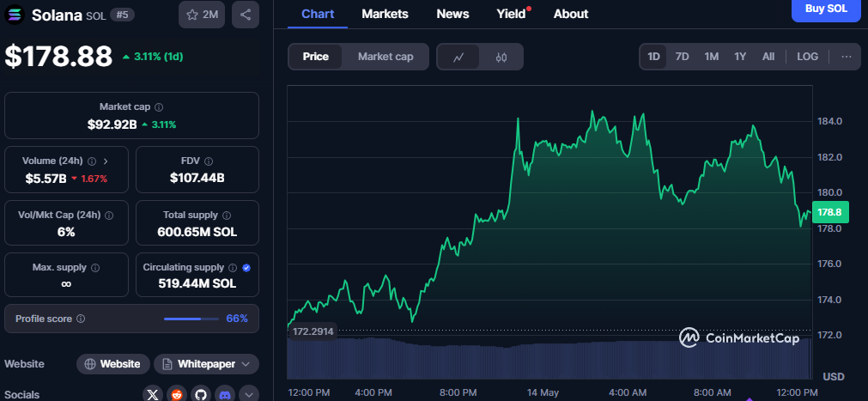
Task: Set chart range to 7D
Action: pyautogui.click(x=682, y=57)
